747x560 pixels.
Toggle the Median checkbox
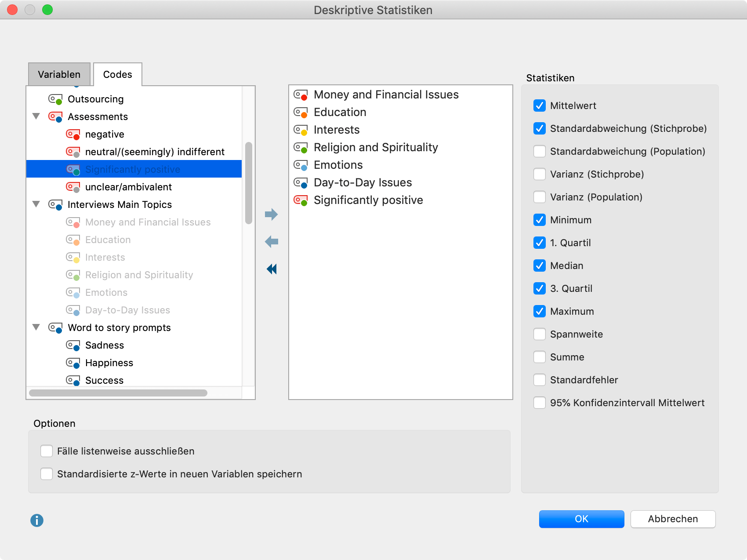(540, 265)
